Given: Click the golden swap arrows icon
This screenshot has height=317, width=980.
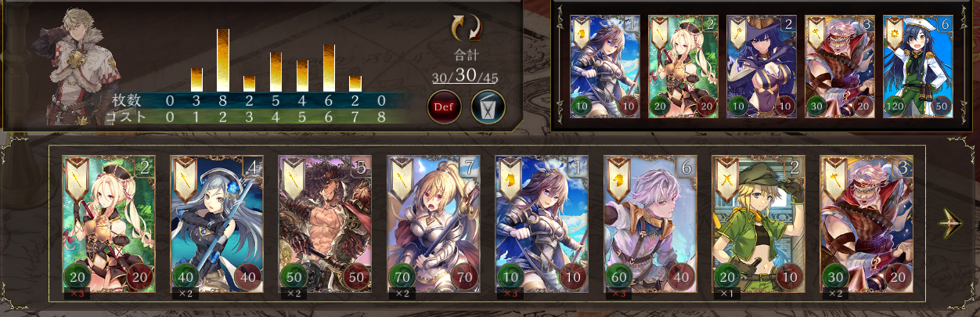Looking at the screenshot, I should tap(466, 28).
